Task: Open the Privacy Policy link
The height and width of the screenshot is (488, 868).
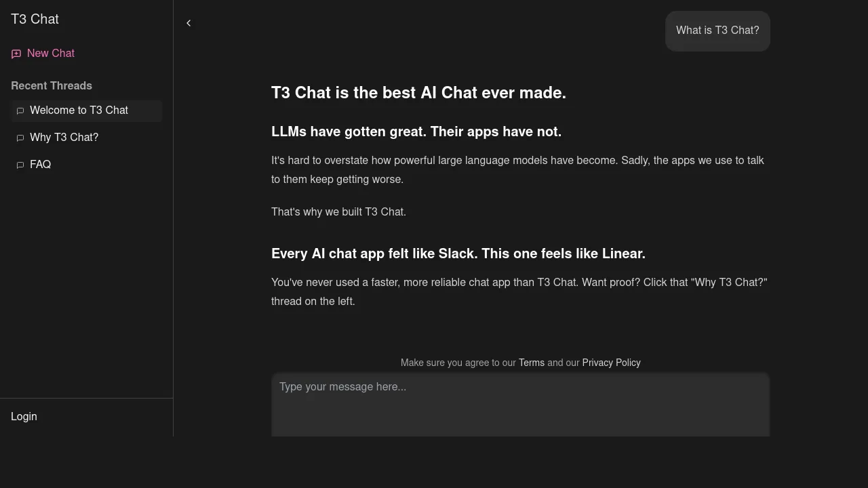Action: point(611,363)
